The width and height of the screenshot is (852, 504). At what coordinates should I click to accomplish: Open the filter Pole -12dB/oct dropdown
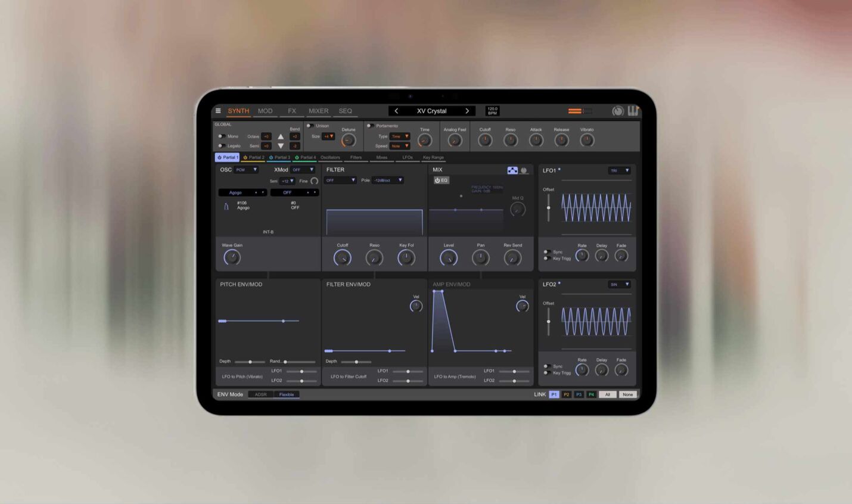388,180
